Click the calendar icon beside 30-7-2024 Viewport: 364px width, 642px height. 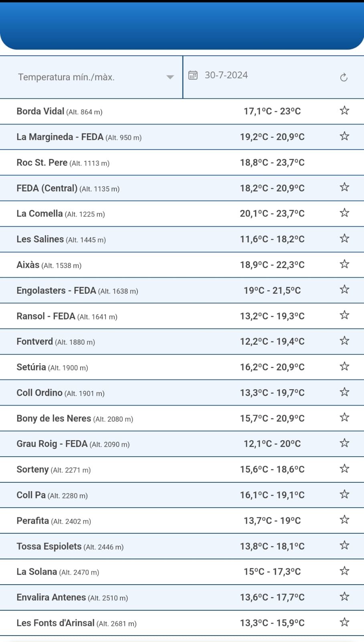coord(193,75)
